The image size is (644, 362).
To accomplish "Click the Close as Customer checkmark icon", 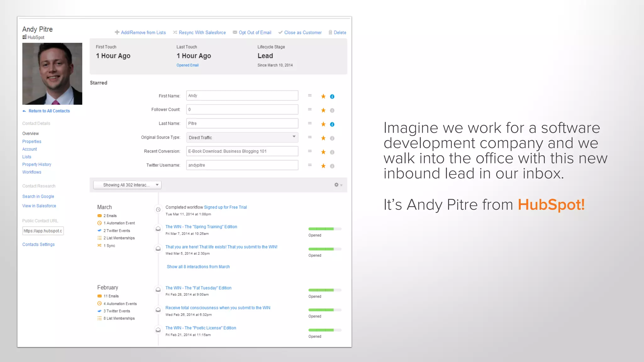I will click(280, 32).
